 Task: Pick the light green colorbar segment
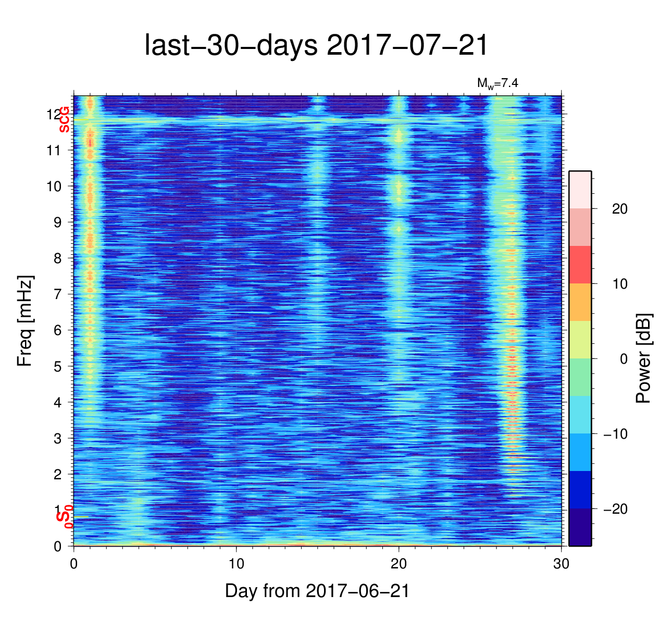[580, 377]
